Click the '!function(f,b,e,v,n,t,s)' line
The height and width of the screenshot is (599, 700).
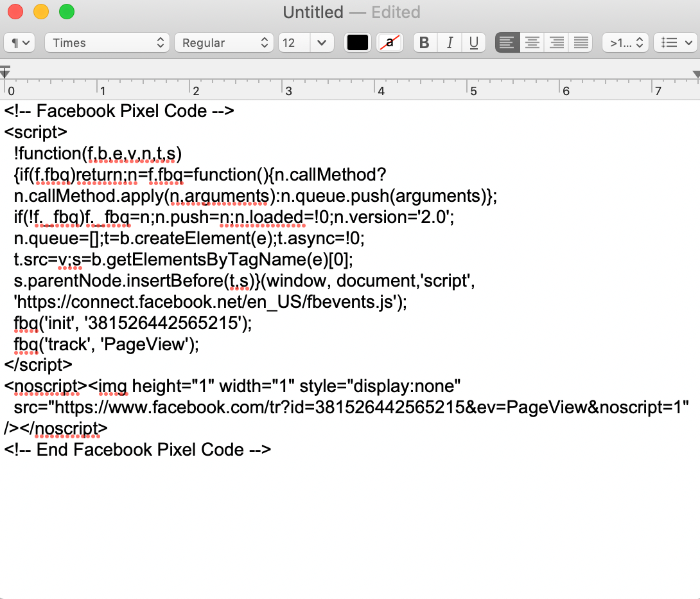click(98, 154)
